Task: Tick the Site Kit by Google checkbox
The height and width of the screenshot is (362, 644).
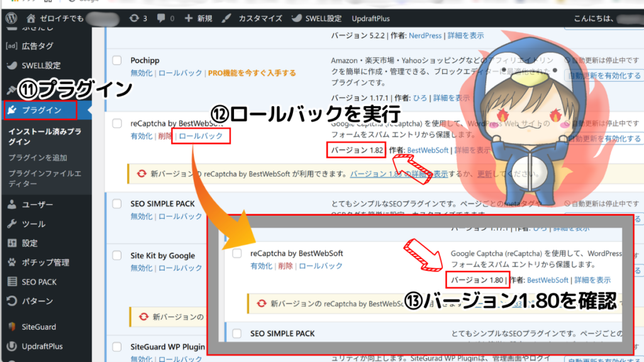Action: [117, 255]
